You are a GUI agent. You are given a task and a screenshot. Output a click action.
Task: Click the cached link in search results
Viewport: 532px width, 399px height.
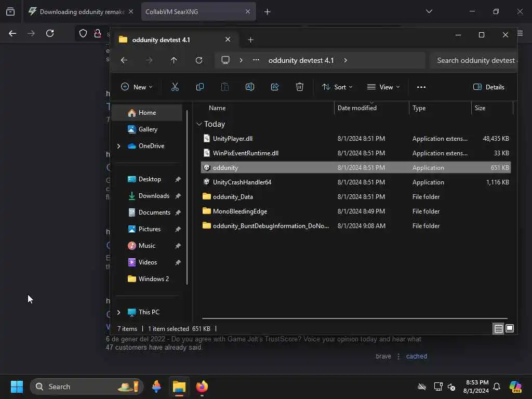[416, 356]
